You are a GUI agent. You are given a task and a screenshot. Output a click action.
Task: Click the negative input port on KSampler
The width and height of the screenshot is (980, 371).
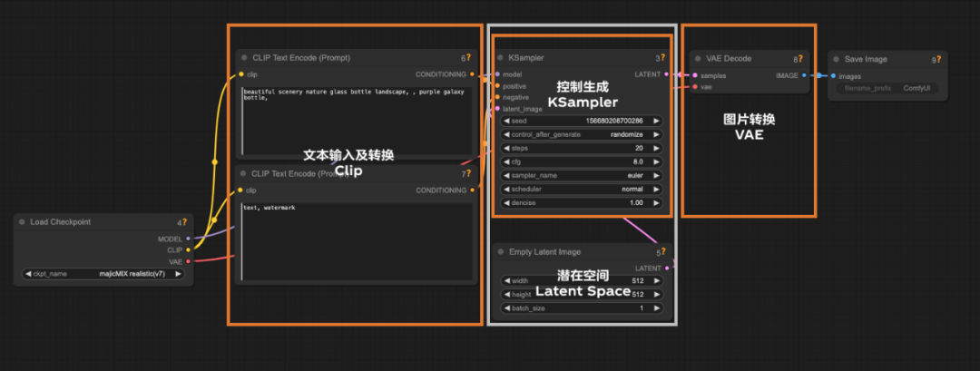point(497,97)
